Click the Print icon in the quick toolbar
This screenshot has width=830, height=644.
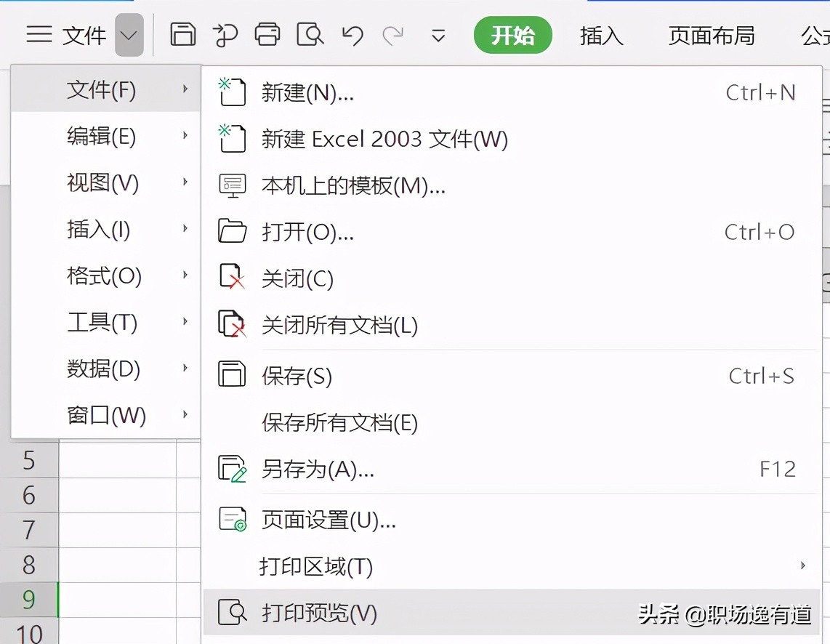click(267, 35)
